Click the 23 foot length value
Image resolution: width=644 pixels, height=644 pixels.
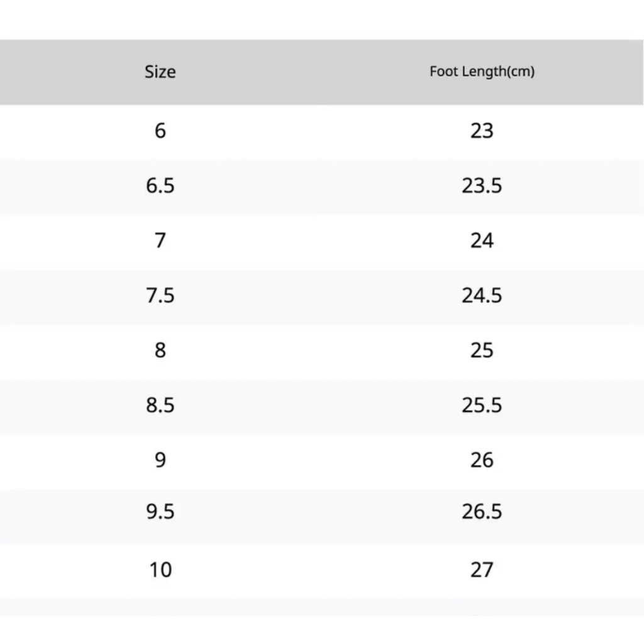tap(482, 131)
